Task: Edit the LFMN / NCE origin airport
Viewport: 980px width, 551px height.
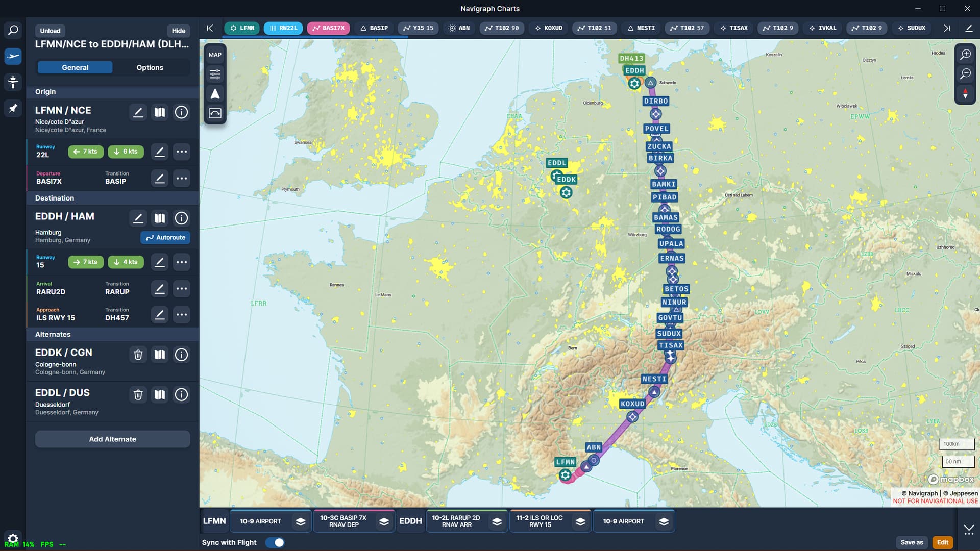Action: pyautogui.click(x=138, y=112)
